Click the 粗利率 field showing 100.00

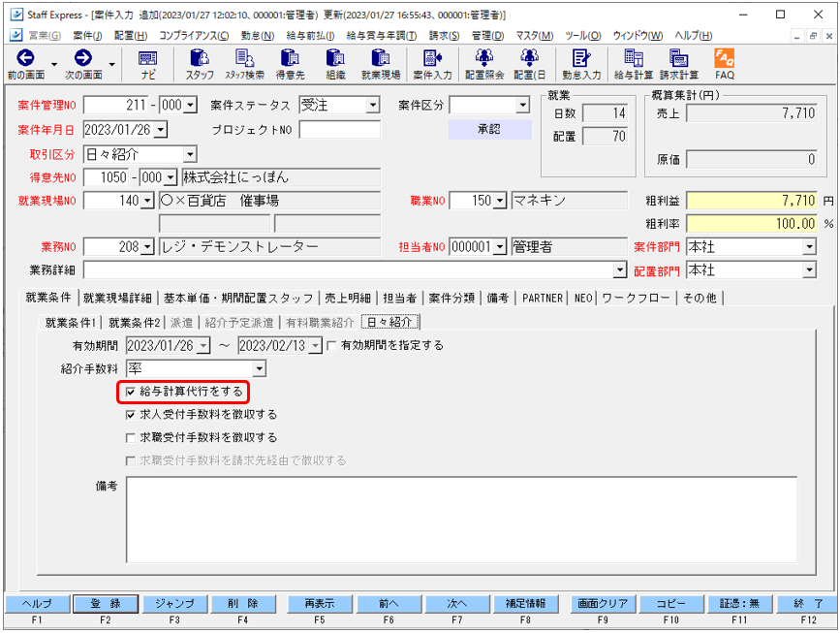click(x=751, y=224)
